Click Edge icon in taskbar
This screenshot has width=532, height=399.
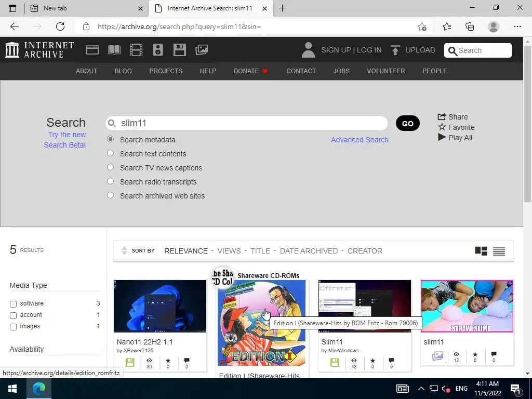click(39, 389)
